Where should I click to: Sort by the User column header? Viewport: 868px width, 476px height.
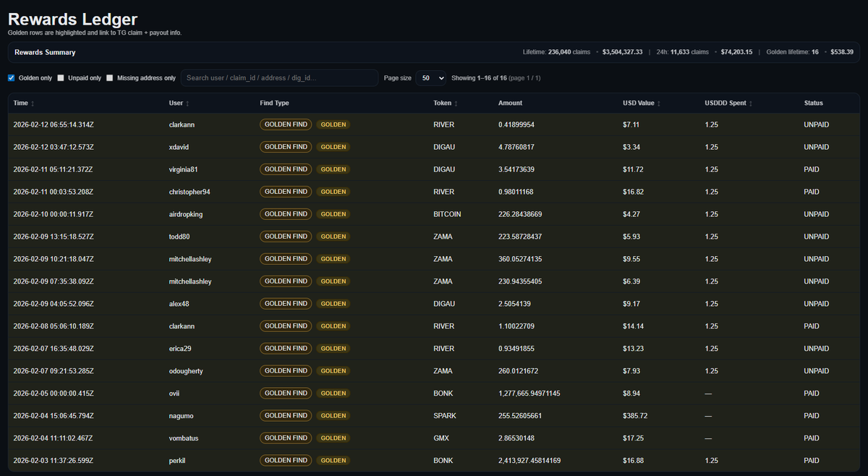(x=179, y=103)
